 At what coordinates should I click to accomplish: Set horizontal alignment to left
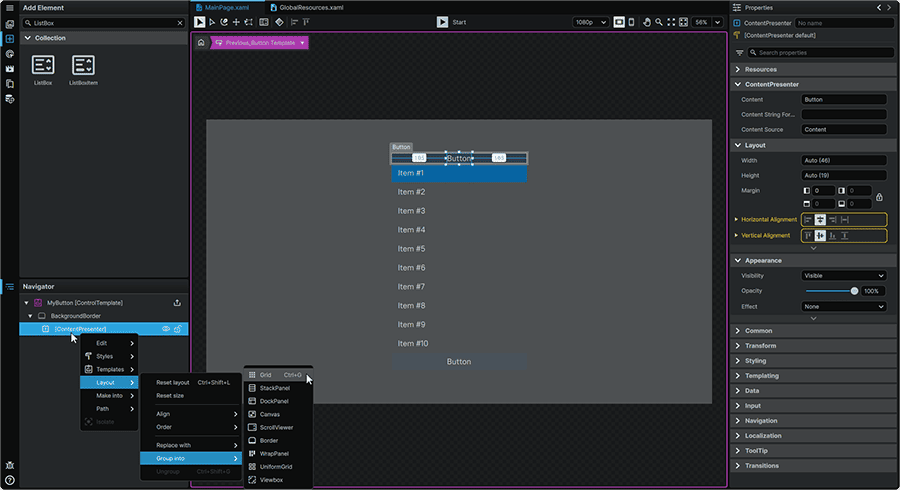coord(808,219)
